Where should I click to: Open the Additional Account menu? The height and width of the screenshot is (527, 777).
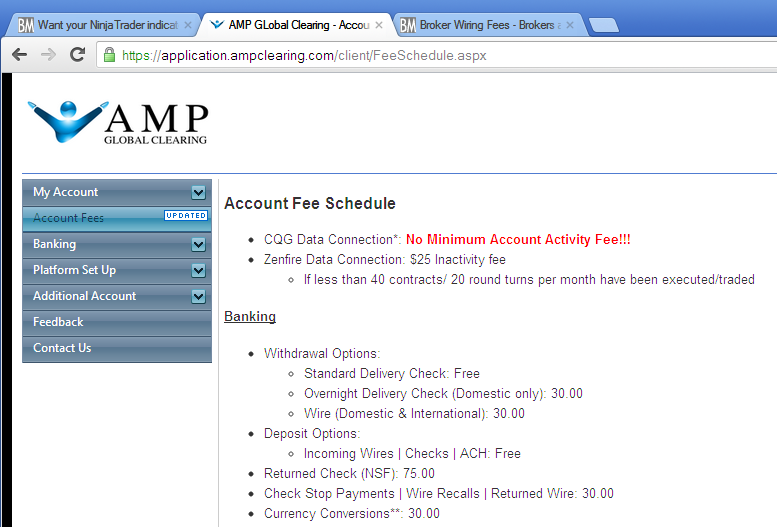(x=117, y=296)
